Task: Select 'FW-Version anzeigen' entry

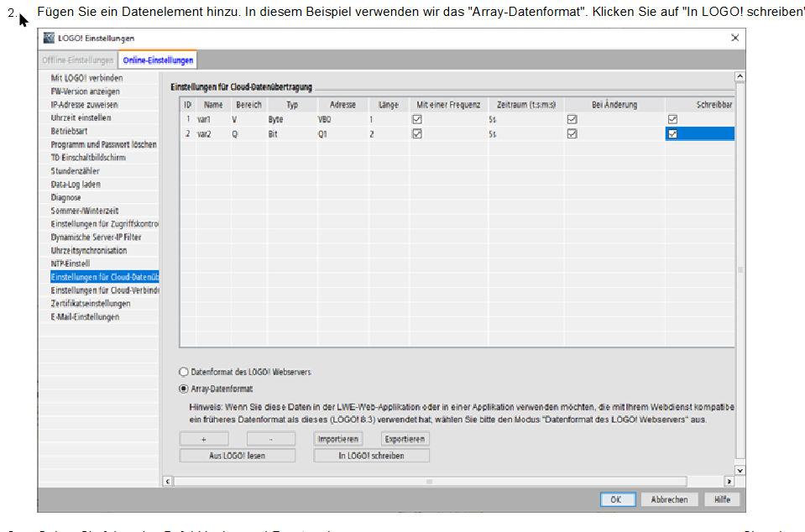Action: pos(86,91)
